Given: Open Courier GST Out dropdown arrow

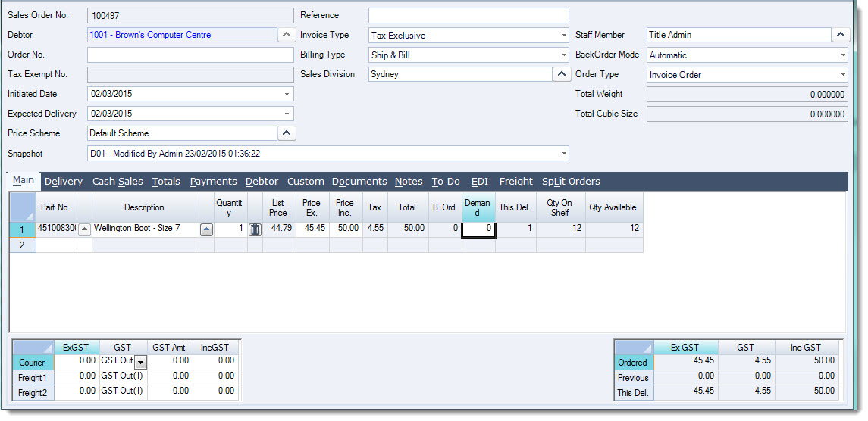Looking at the screenshot, I should (140, 363).
